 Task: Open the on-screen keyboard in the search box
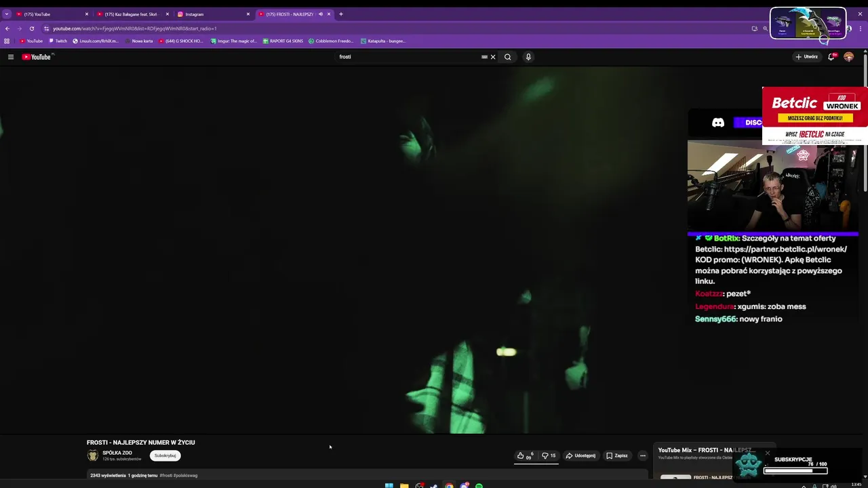(484, 57)
